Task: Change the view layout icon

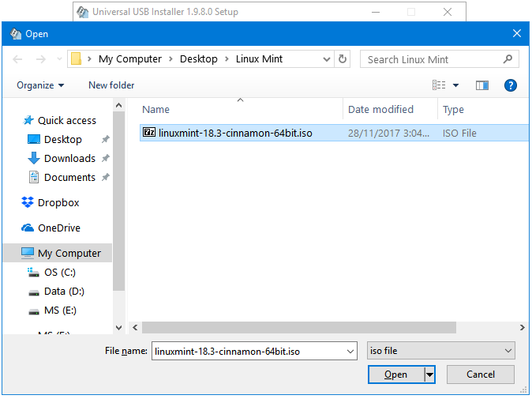Action: pos(439,85)
